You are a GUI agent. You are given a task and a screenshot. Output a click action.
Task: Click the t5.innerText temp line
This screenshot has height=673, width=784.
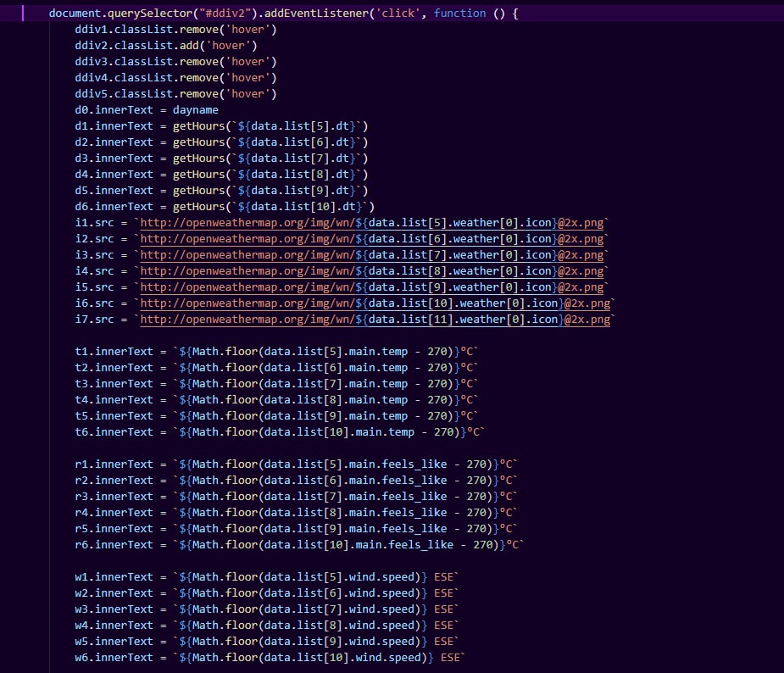pos(276,415)
